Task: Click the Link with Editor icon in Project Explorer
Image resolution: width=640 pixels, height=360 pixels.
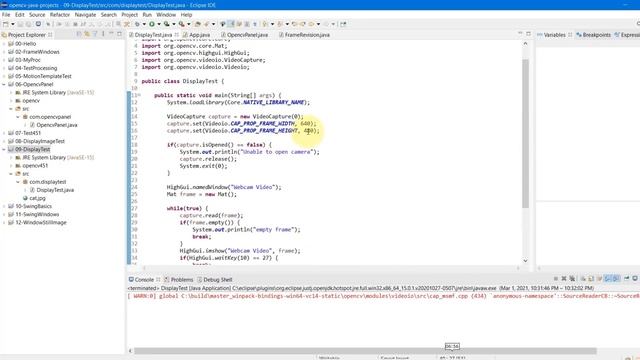Action: point(87,34)
